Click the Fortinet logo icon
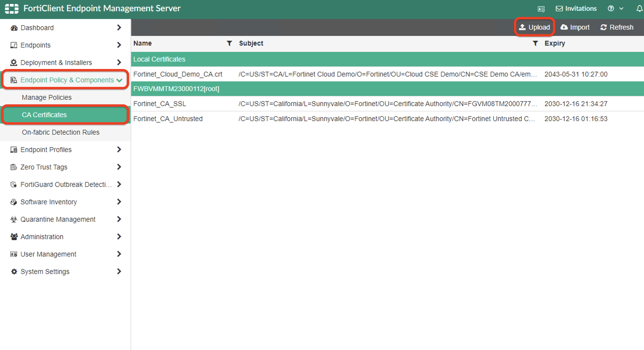 11,8
